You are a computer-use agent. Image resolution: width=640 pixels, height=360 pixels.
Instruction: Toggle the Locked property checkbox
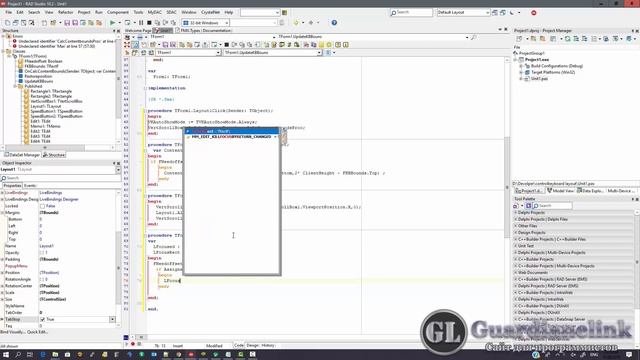(42, 206)
